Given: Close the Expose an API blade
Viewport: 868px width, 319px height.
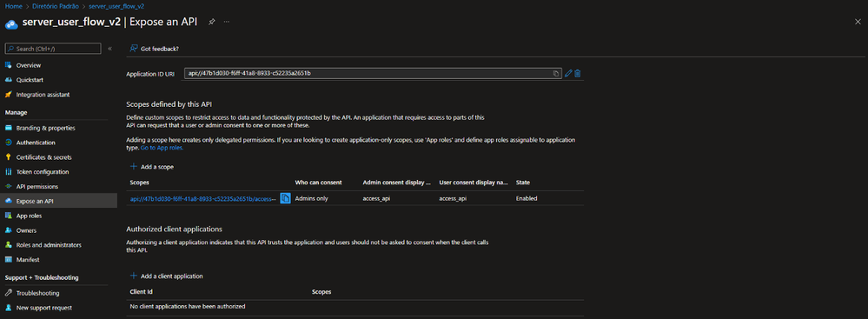Looking at the screenshot, I should tap(858, 22).
